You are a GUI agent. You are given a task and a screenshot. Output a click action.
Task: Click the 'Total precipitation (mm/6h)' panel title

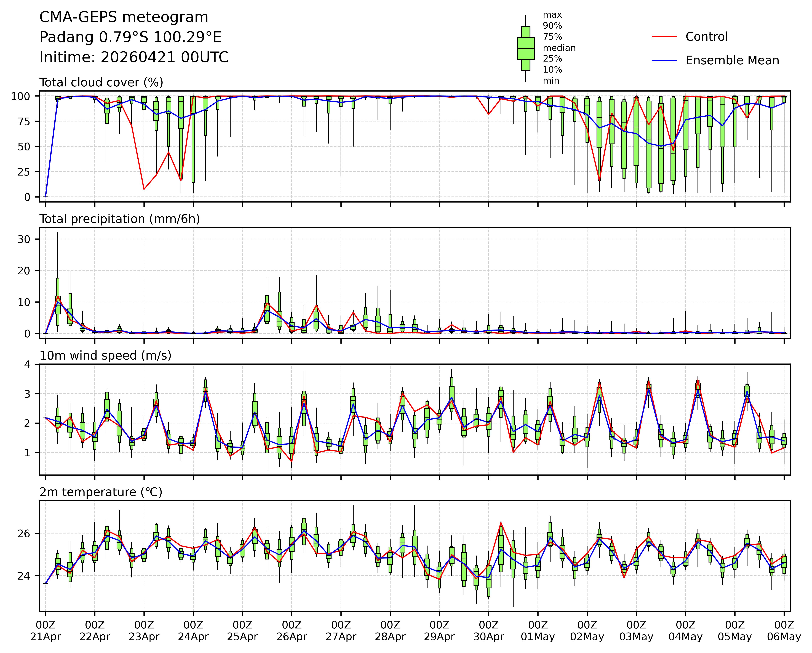119,219
